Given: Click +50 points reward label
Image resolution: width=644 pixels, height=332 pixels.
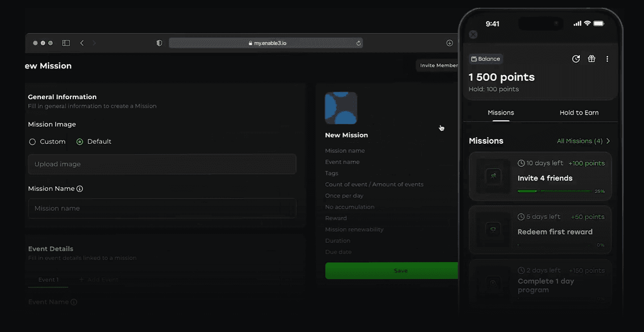Looking at the screenshot, I should (588, 217).
